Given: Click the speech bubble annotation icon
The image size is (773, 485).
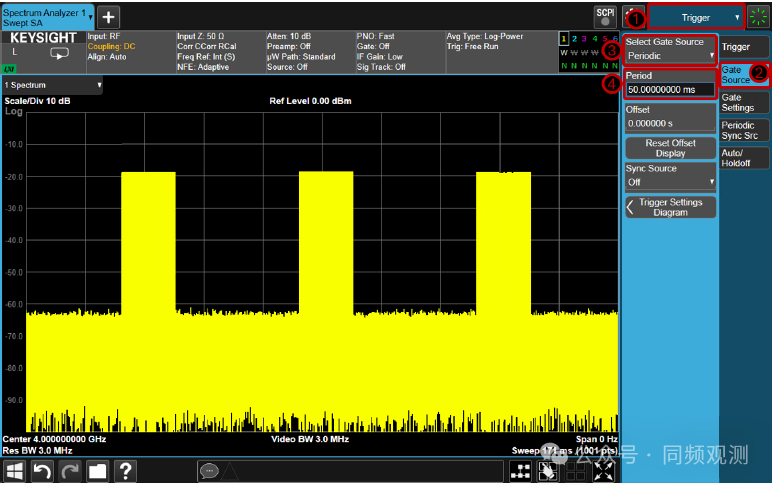Looking at the screenshot, I should [x=210, y=471].
